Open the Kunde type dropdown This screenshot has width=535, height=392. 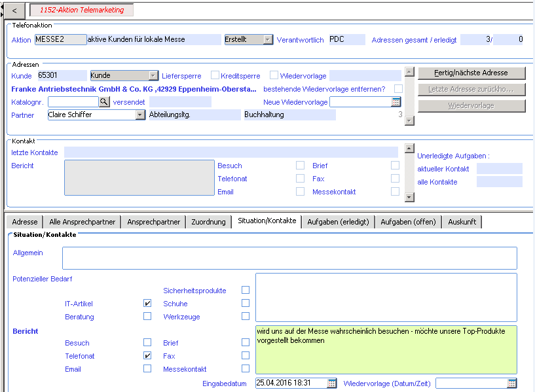(153, 75)
